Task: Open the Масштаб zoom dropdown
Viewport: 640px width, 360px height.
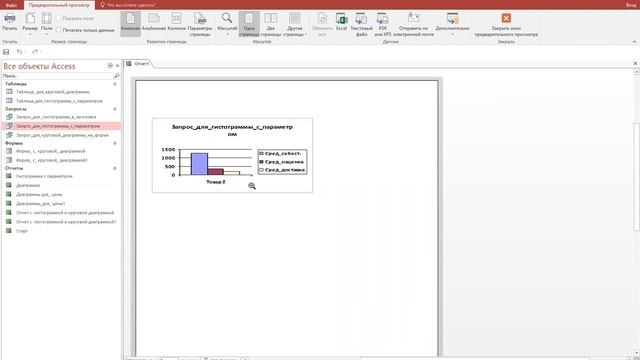Action: coord(227,24)
